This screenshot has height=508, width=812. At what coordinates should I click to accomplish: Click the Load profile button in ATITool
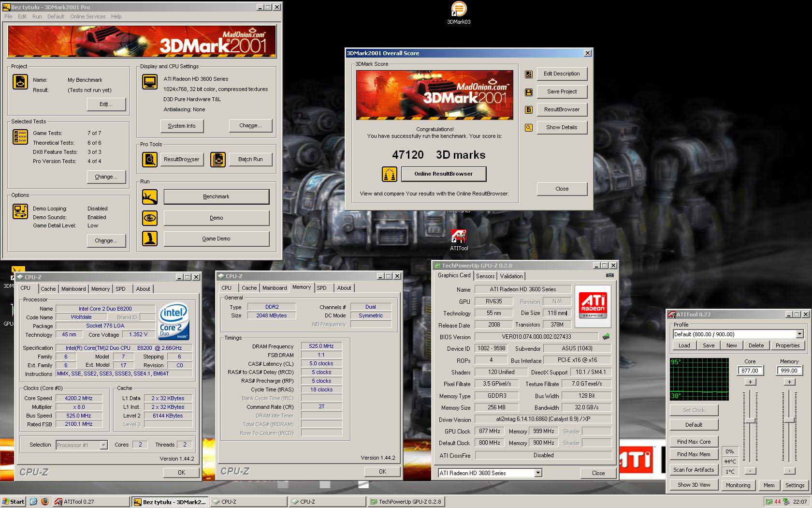[684, 345]
